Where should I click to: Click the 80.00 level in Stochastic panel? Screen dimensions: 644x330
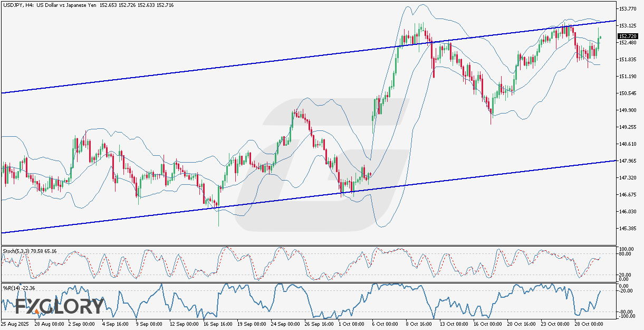pyautogui.click(x=627, y=253)
